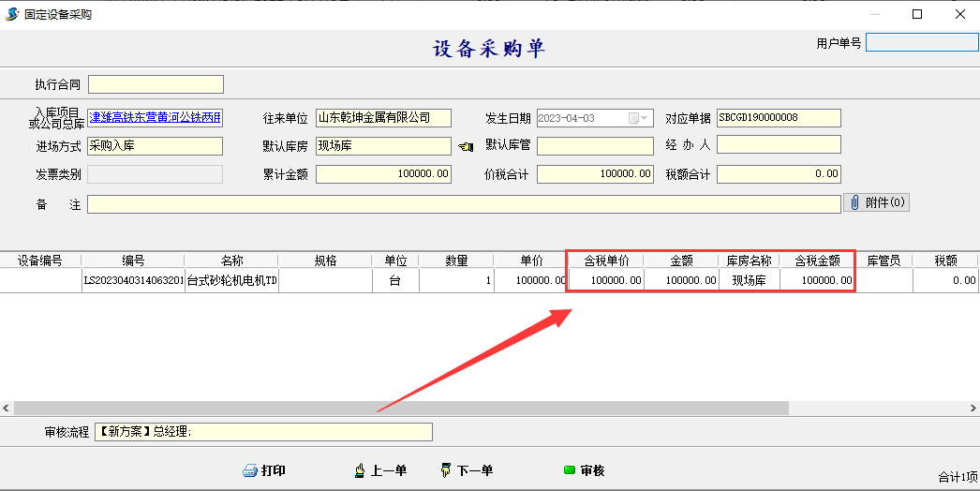This screenshot has height=491, width=980.
Task: Click the scrollbar right arrow
Action: point(973,408)
